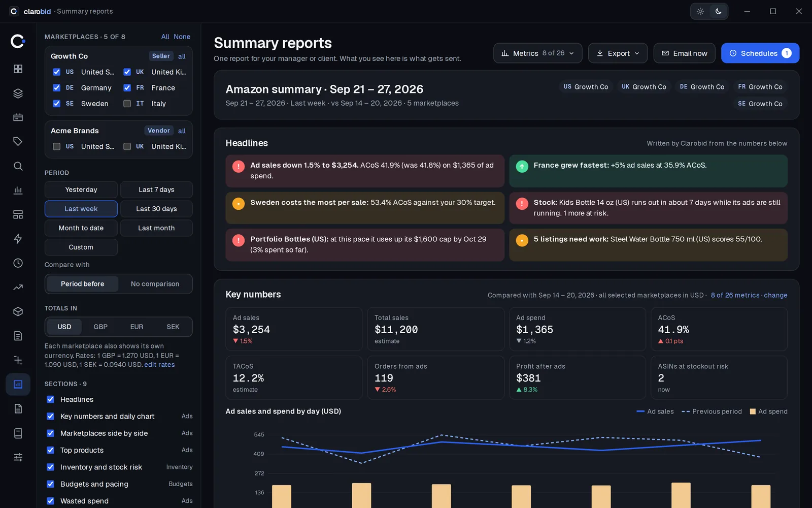
Task: Open the dashboard grid icon in the sidebar
Action: pos(18,69)
